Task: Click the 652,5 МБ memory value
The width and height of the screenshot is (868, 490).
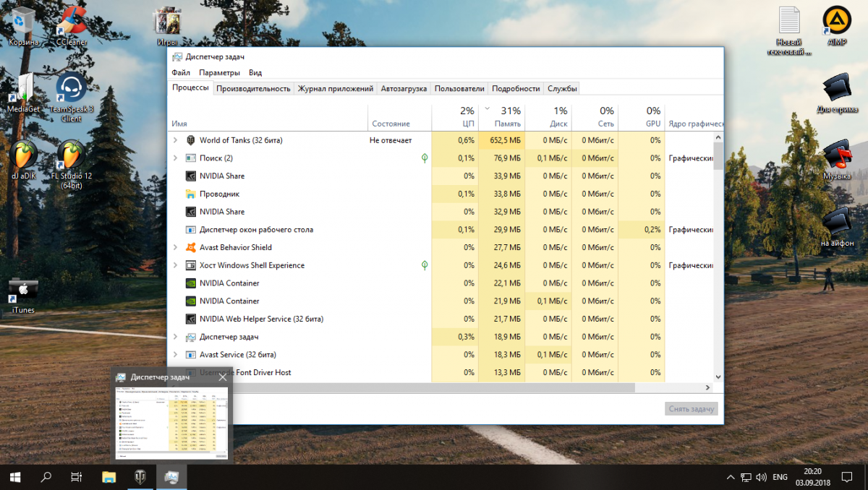Action: click(x=506, y=140)
